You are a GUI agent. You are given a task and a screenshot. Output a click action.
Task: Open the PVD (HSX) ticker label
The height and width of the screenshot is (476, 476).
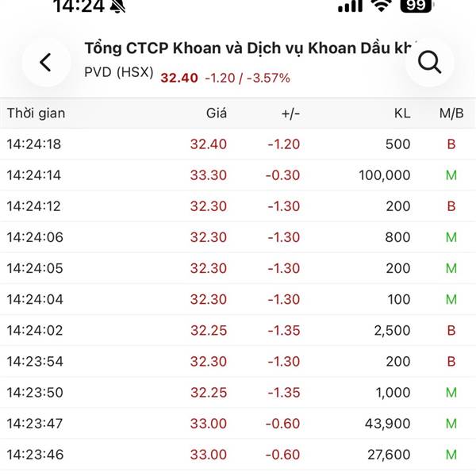click(119, 77)
